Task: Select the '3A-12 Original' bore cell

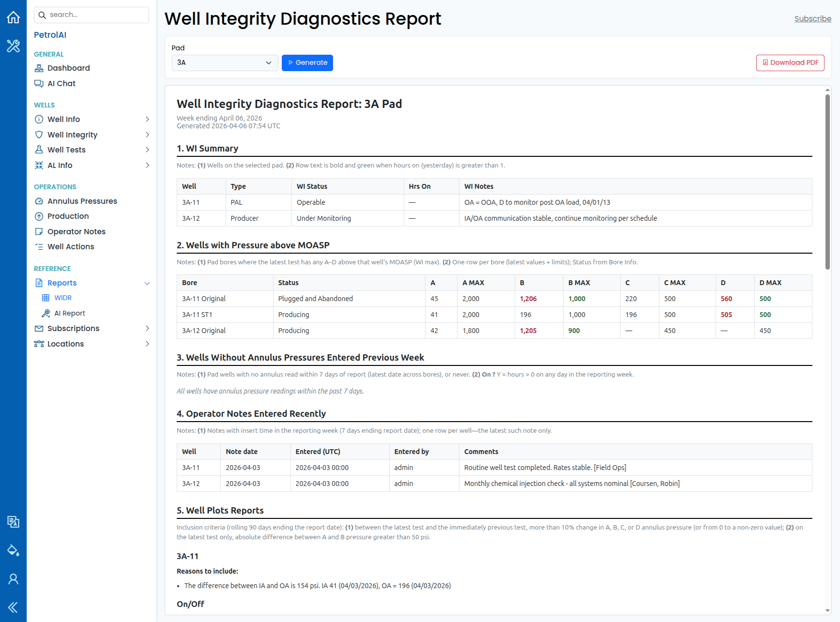Action: coord(225,331)
